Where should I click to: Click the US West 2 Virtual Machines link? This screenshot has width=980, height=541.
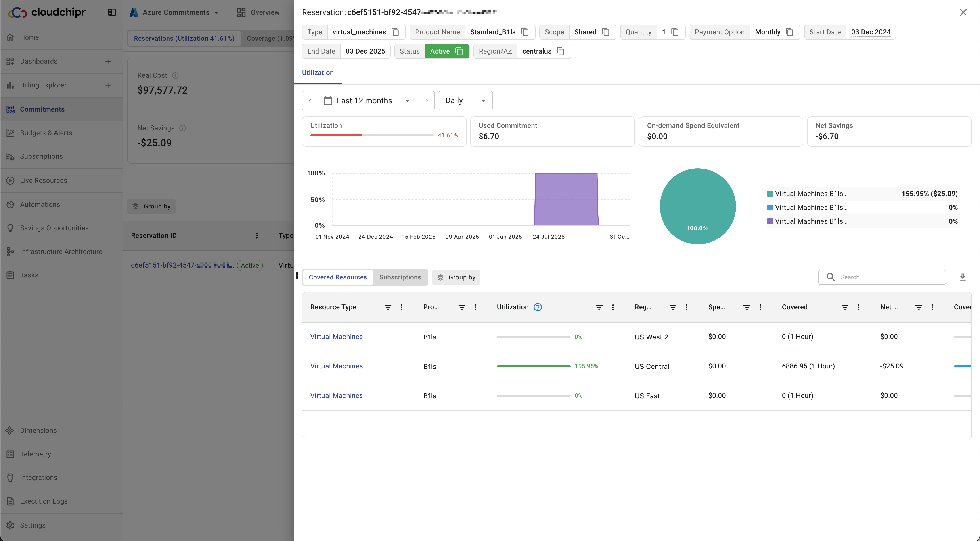pyautogui.click(x=336, y=337)
